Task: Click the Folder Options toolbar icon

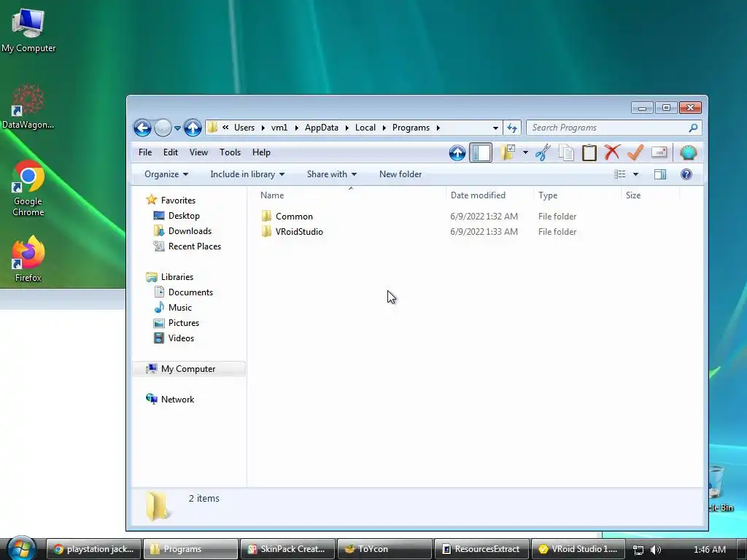Action: tap(508, 152)
